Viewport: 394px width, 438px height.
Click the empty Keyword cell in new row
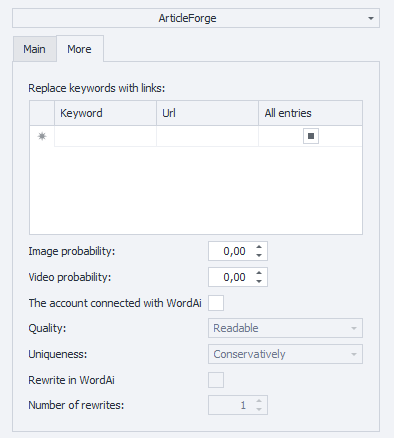click(105, 136)
